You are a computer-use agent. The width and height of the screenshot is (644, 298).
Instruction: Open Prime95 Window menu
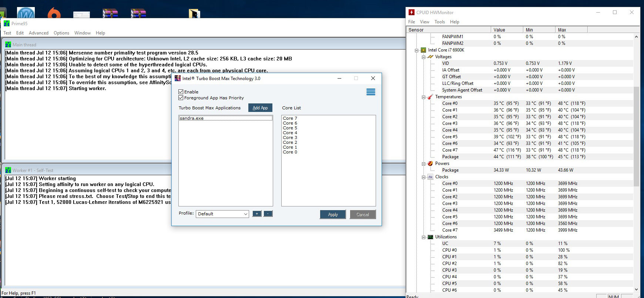coord(83,33)
